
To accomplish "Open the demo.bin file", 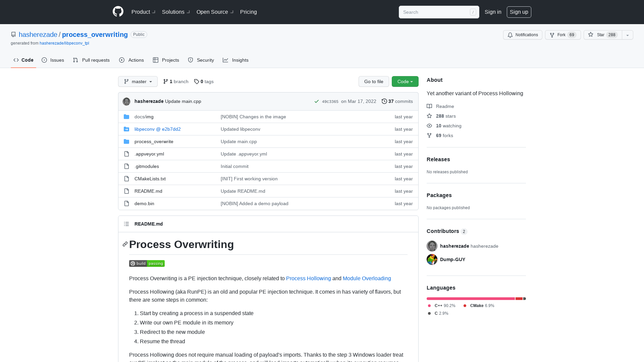I will pyautogui.click(x=144, y=203).
